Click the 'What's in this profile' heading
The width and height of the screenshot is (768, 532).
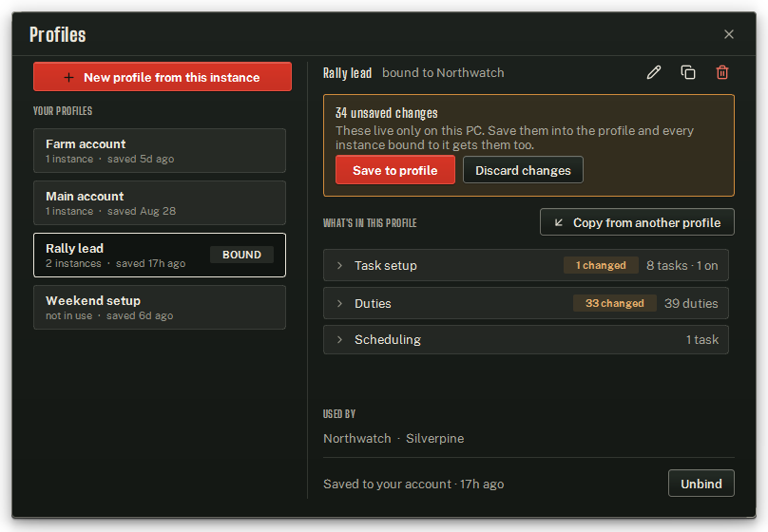pos(370,223)
